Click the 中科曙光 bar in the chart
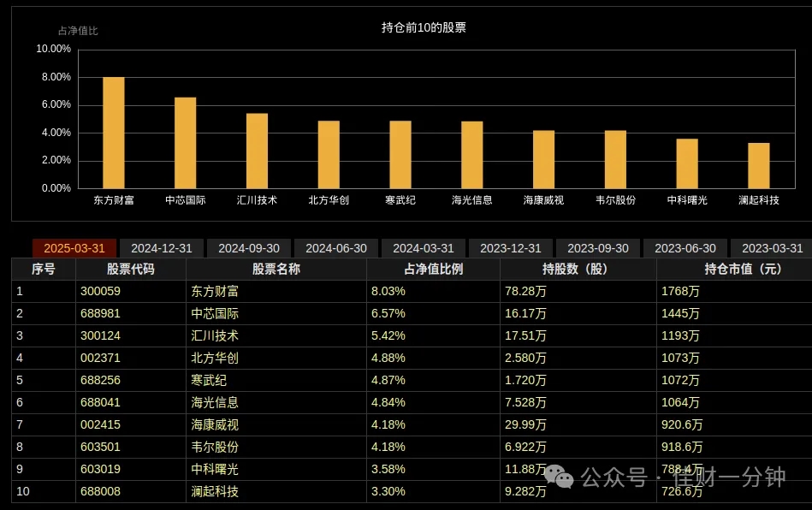Screen dimensions: 812x510 (687, 163)
